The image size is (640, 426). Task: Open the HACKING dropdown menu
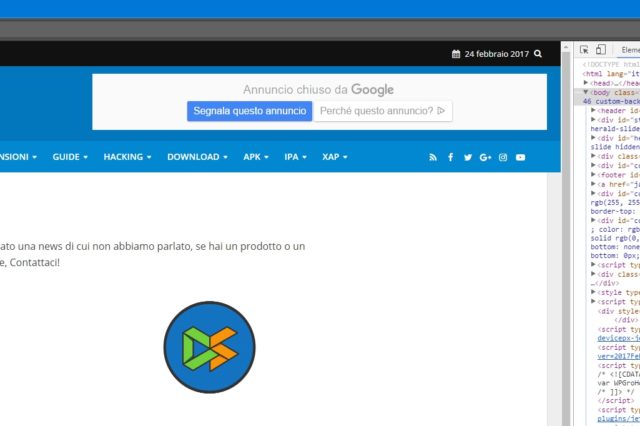(127, 157)
